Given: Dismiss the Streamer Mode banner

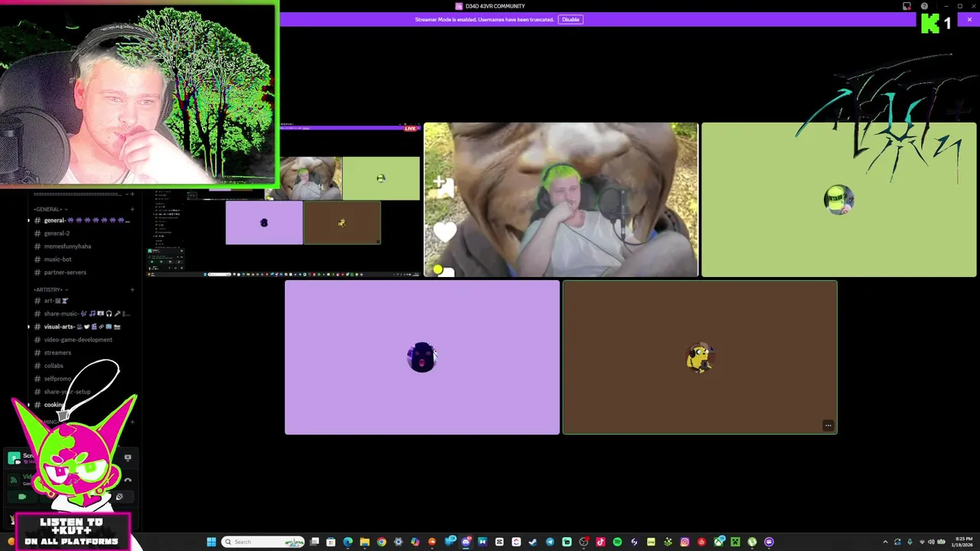Looking at the screenshot, I should (x=969, y=19).
